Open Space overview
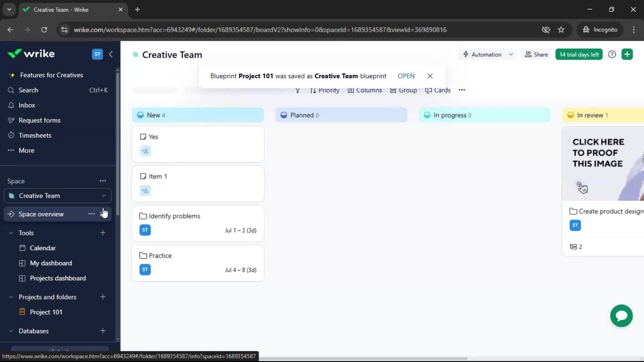 pos(41,214)
